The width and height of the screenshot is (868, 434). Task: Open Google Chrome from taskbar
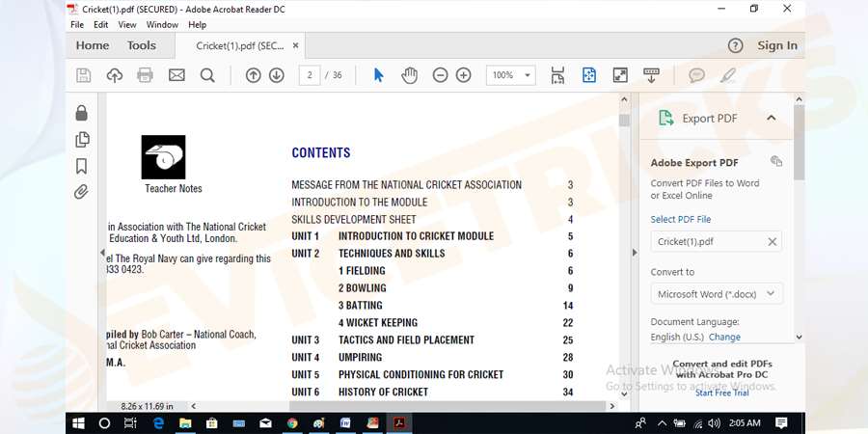(292, 423)
